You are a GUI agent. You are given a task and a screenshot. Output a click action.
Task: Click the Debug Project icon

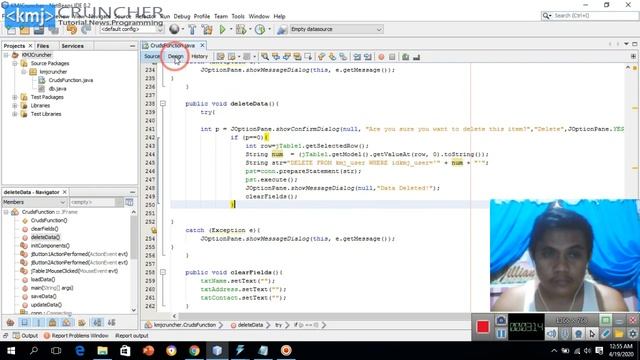click(x=241, y=29)
